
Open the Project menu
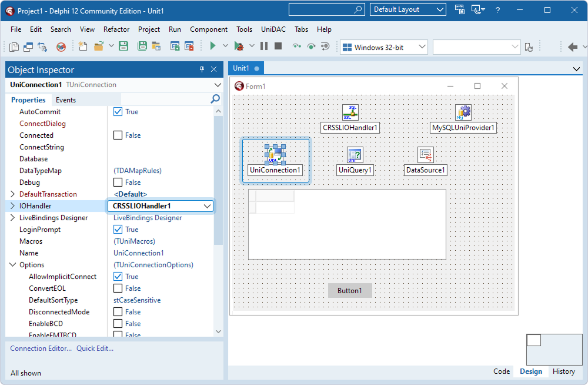point(149,29)
